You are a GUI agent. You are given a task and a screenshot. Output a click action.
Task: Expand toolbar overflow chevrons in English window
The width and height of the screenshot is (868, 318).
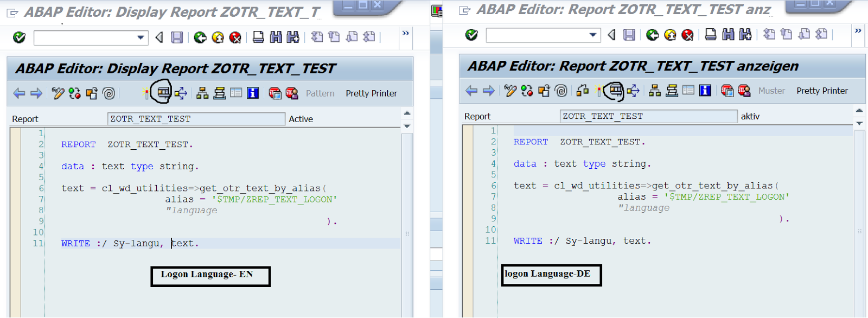405,34
